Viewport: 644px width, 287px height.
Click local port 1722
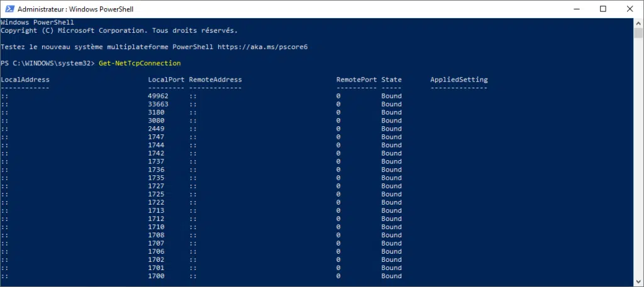[156, 203]
